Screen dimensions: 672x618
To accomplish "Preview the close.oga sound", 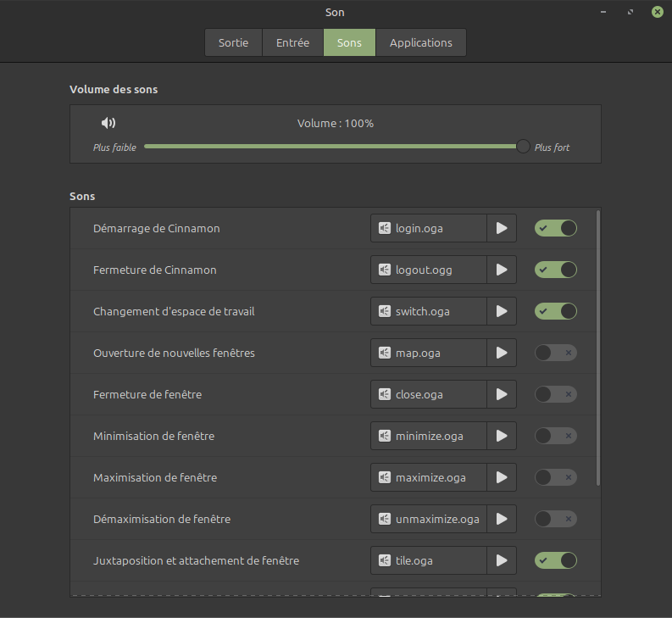I will (x=502, y=394).
